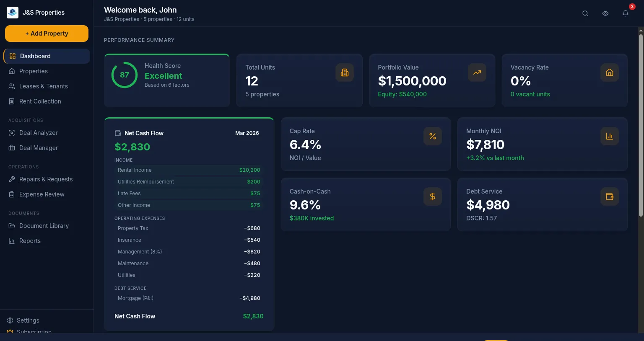Viewport: 644px width, 341px height.
Task: Click the Debt Service wallet icon
Action: coord(610,196)
